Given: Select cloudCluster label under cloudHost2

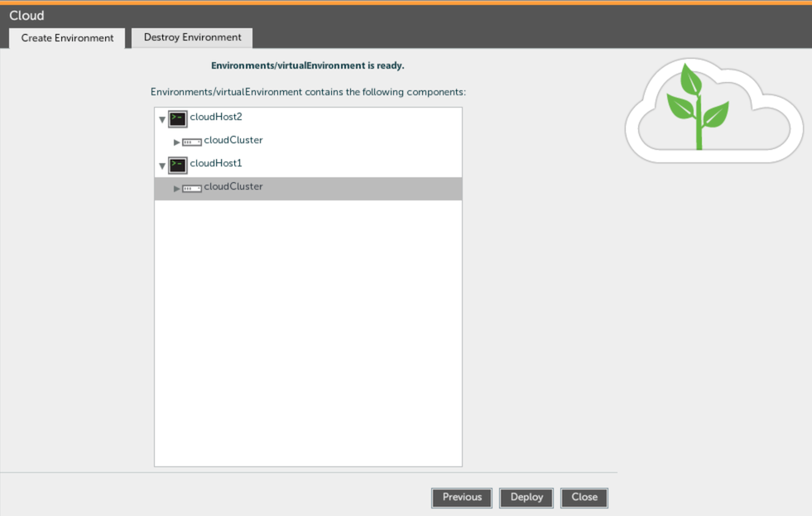Looking at the screenshot, I should click(x=233, y=140).
